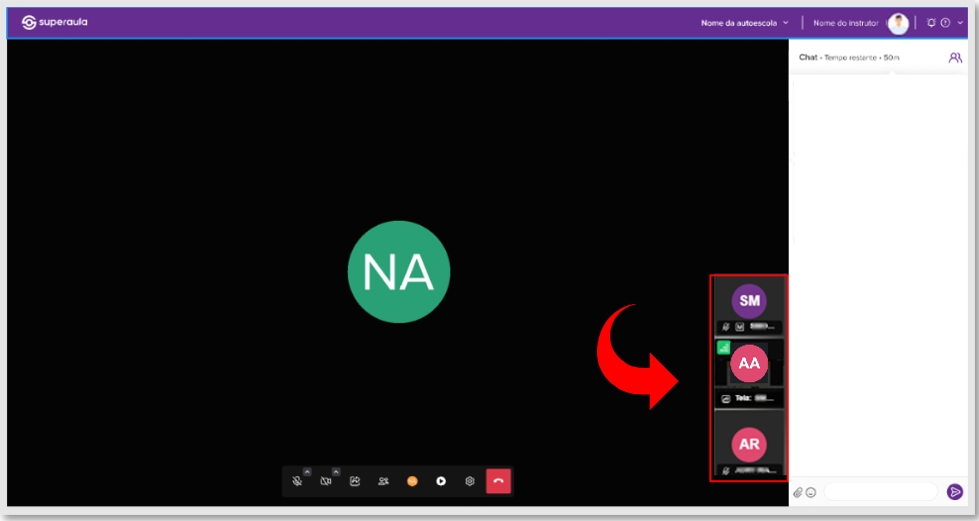Toggle the disabled camera button
979x521 pixels.
(325, 481)
